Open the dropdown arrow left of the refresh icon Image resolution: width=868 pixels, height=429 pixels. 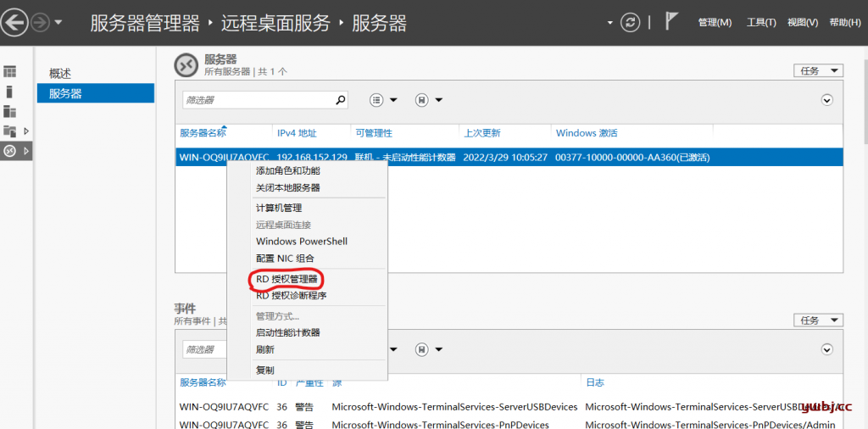click(x=610, y=23)
